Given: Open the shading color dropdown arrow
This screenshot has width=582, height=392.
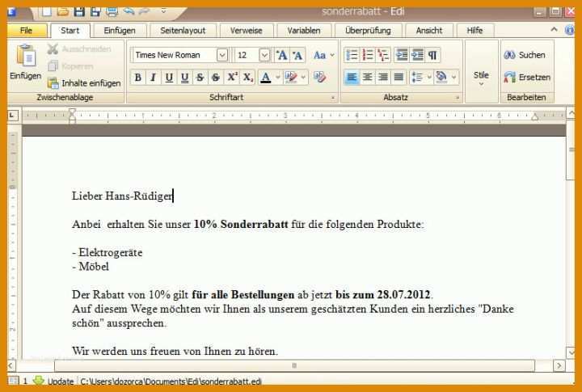Looking at the screenshot, I should coord(454,78).
